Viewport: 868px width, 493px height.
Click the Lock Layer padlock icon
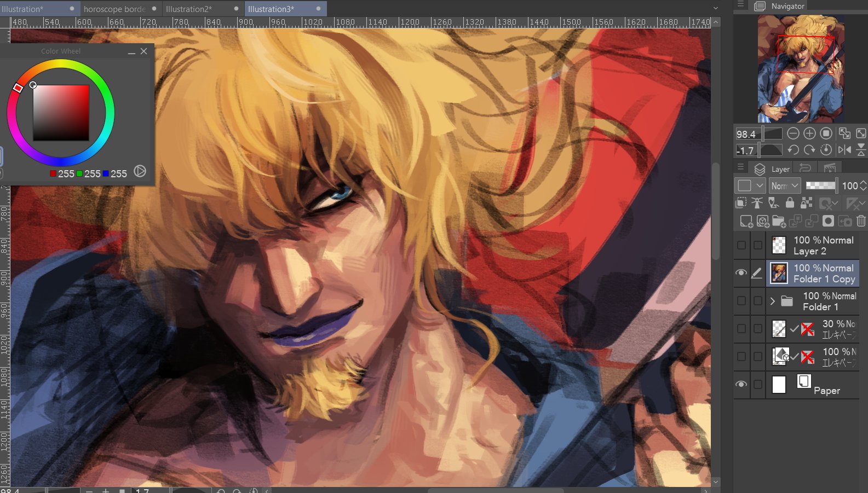pyautogui.click(x=790, y=204)
